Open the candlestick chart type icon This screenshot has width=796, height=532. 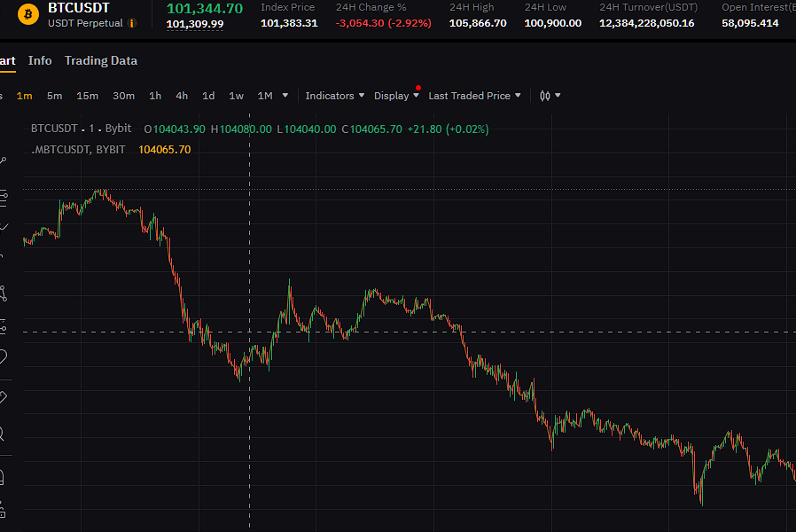coord(545,96)
